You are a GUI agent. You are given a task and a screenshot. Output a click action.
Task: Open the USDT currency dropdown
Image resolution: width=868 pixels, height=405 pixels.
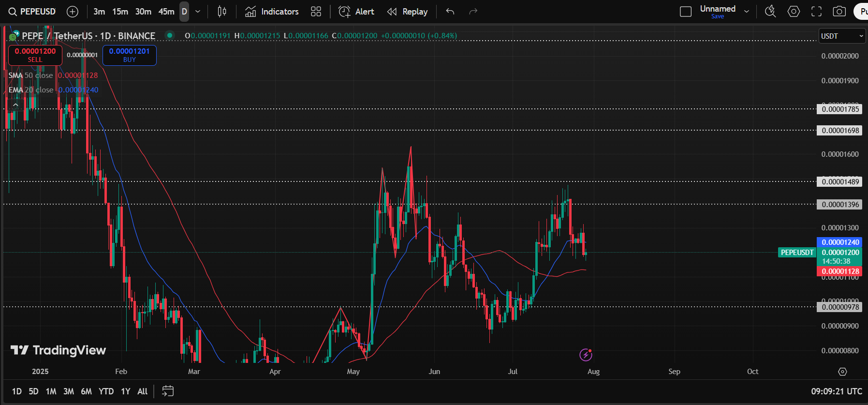click(x=842, y=36)
